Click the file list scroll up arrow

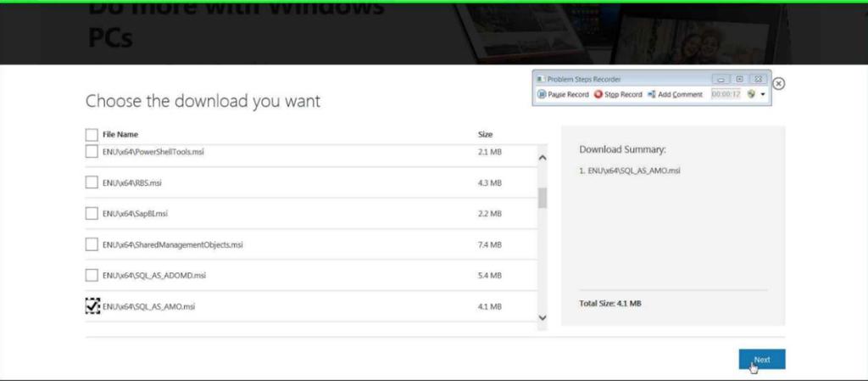(x=542, y=158)
